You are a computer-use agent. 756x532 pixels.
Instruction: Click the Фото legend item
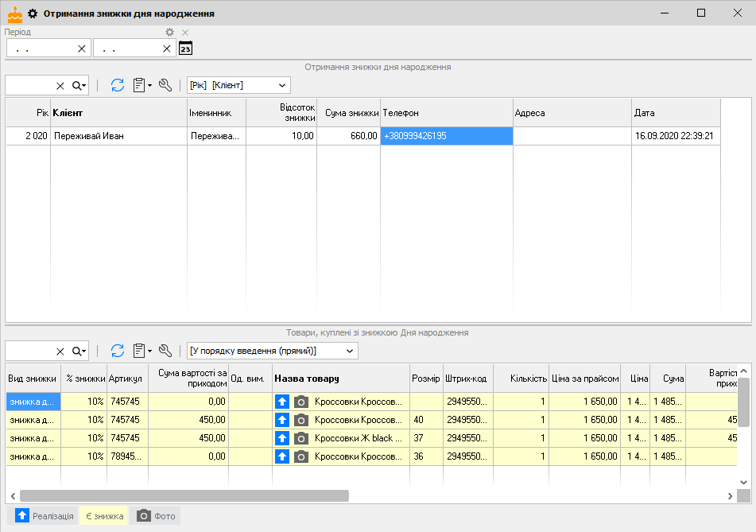[x=156, y=516]
